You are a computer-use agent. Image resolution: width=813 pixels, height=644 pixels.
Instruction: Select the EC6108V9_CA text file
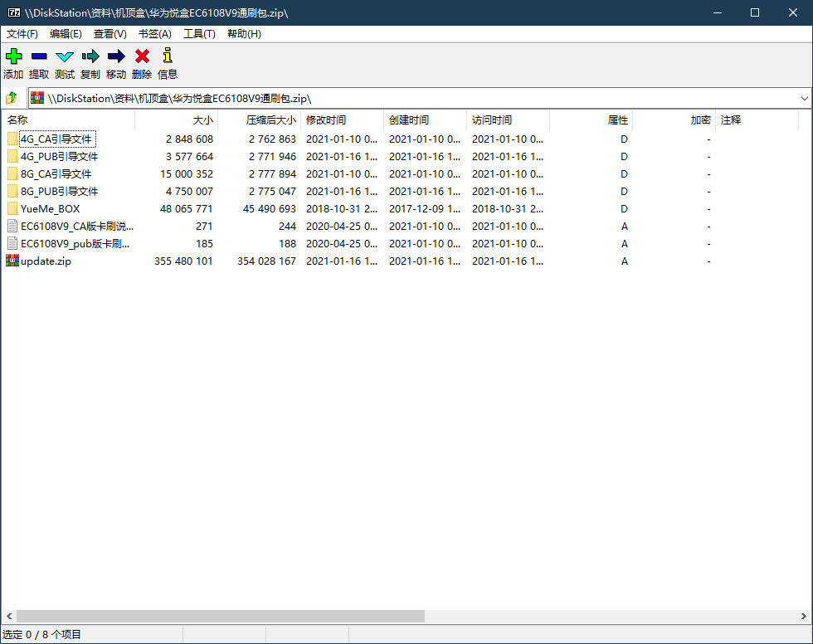tap(76, 226)
